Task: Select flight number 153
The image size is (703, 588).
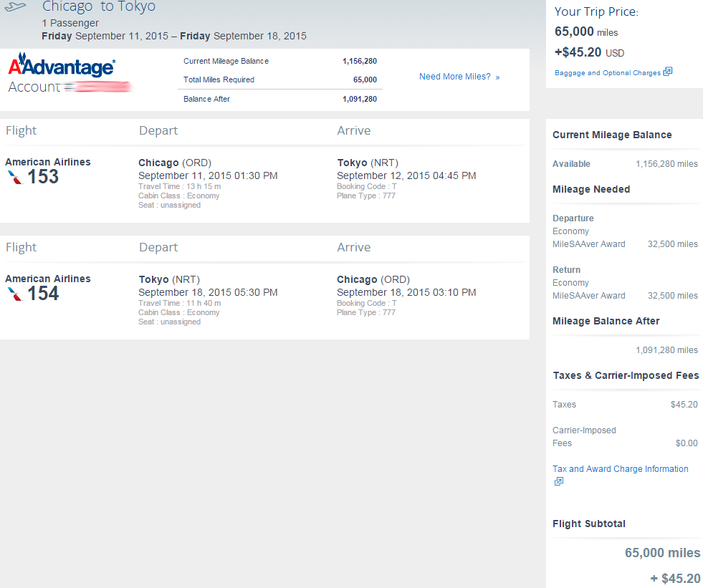Action: [x=43, y=177]
